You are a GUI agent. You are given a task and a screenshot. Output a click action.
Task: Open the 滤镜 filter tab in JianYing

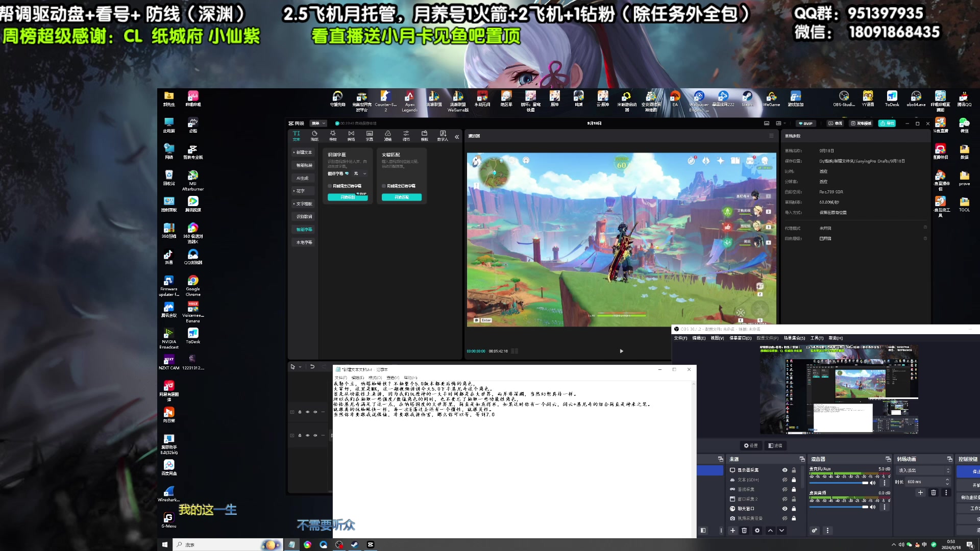coord(388,136)
